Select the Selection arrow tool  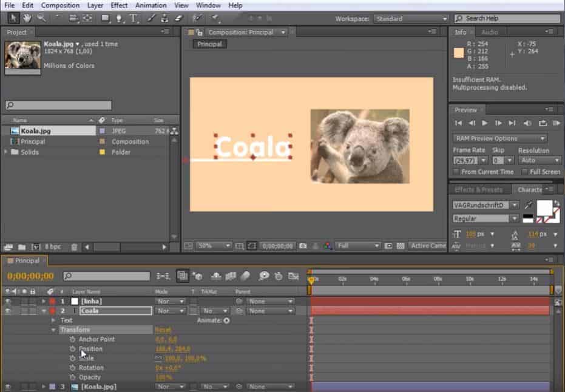coord(13,18)
